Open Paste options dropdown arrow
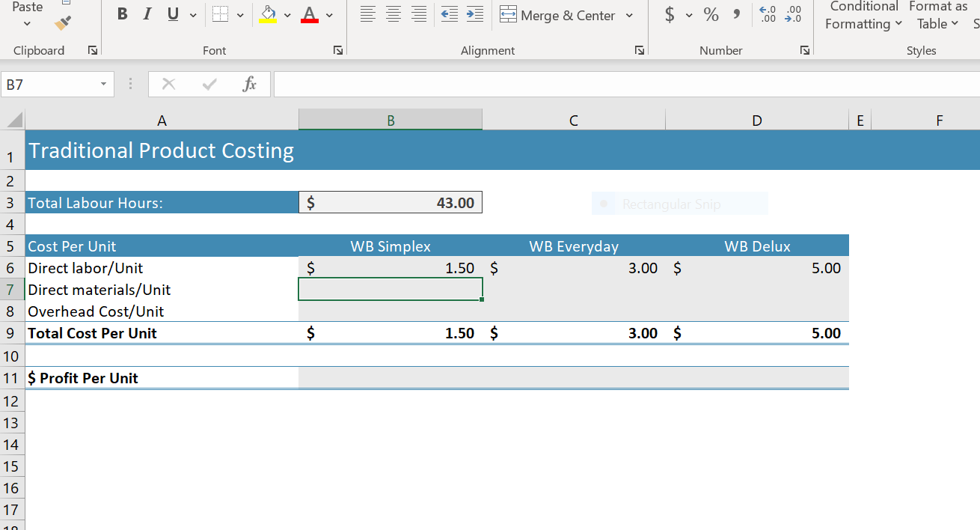The height and width of the screenshot is (530, 980). pyautogui.click(x=28, y=24)
